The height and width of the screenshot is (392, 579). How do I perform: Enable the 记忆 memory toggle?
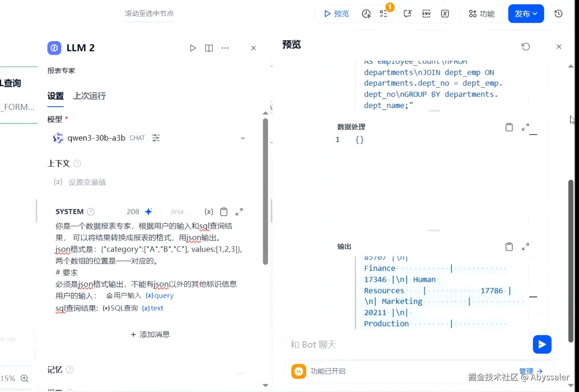[241, 369]
